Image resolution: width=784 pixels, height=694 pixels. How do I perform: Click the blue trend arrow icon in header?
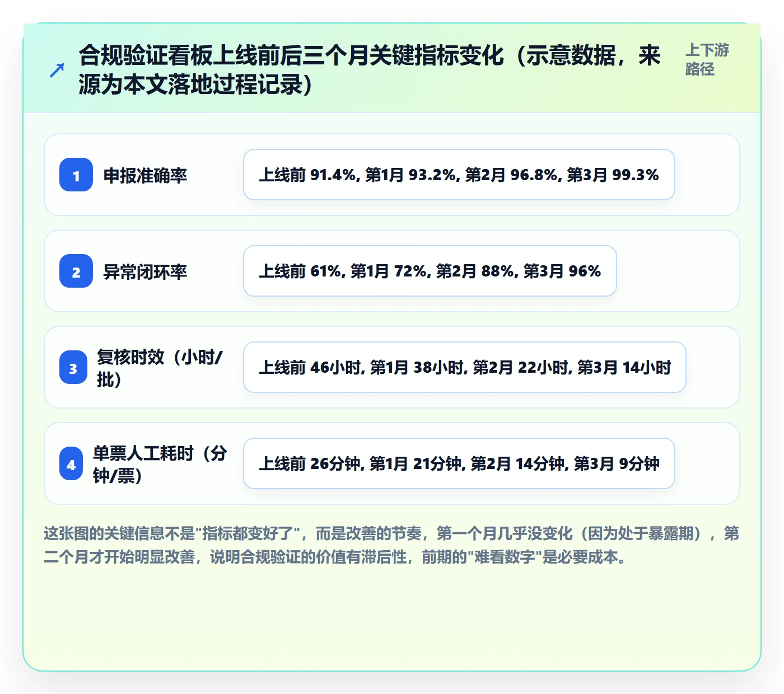pyautogui.click(x=57, y=70)
